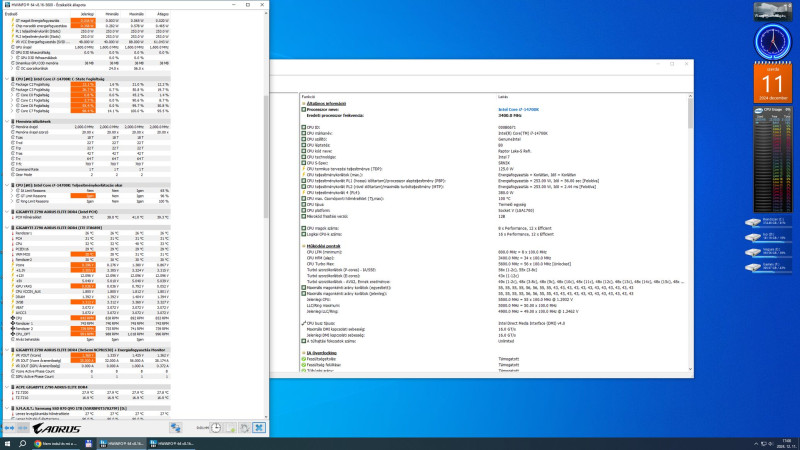This screenshot has height=450, width=800.
Task: Click the back/forward arrows icon in HWiNFO toolbar
Action: tap(9, 428)
